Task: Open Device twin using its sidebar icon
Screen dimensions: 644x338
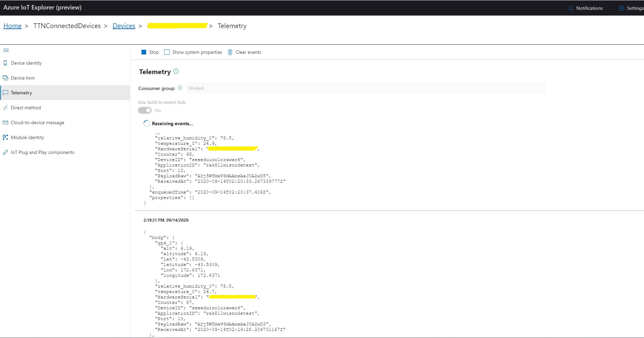Action: tap(5, 77)
